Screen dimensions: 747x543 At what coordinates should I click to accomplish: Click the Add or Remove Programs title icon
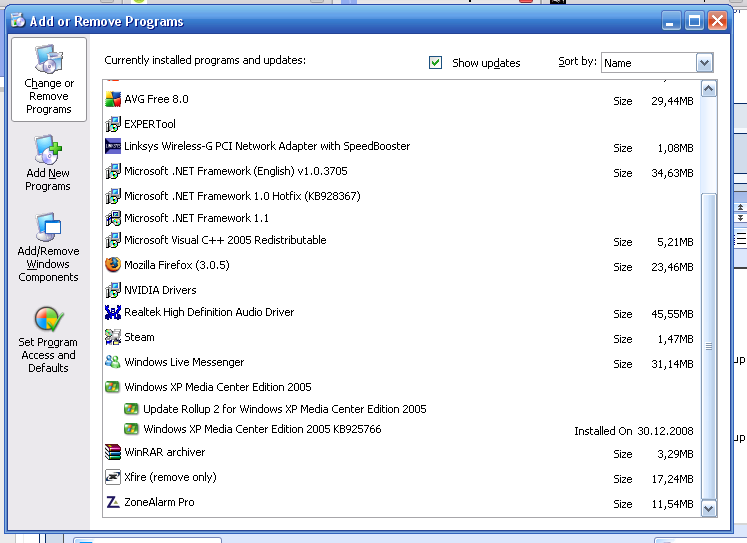click(x=18, y=20)
